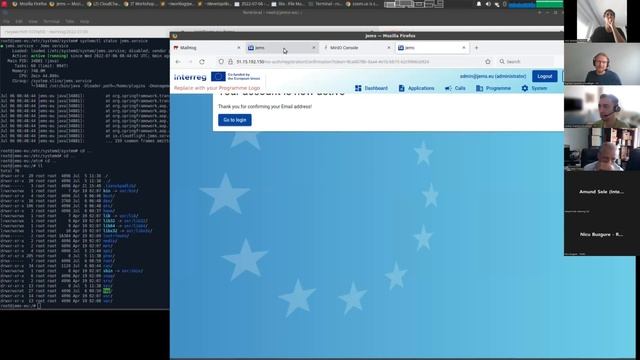The image size is (640, 360).
Task: Click 'Thank you for confirming your Email address!' text
Action: [265, 107]
